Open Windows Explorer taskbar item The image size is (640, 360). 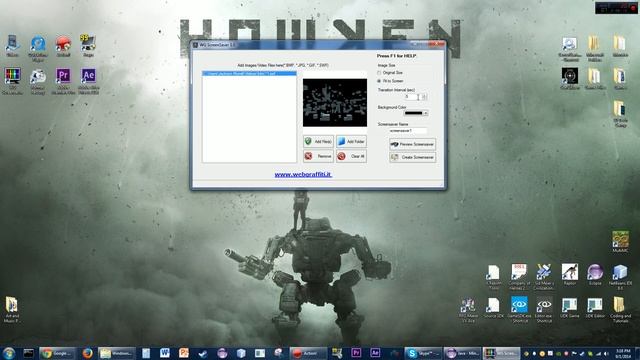click(x=117, y=353)
